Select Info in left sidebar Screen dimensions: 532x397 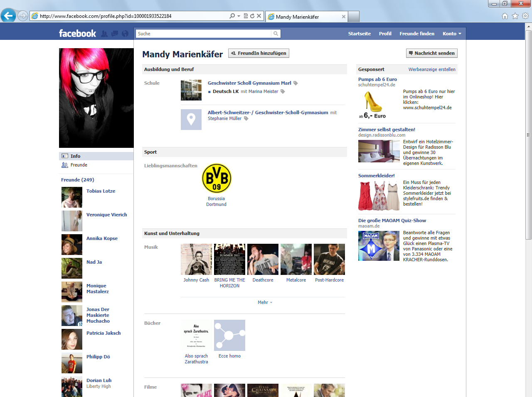[75, 156]
